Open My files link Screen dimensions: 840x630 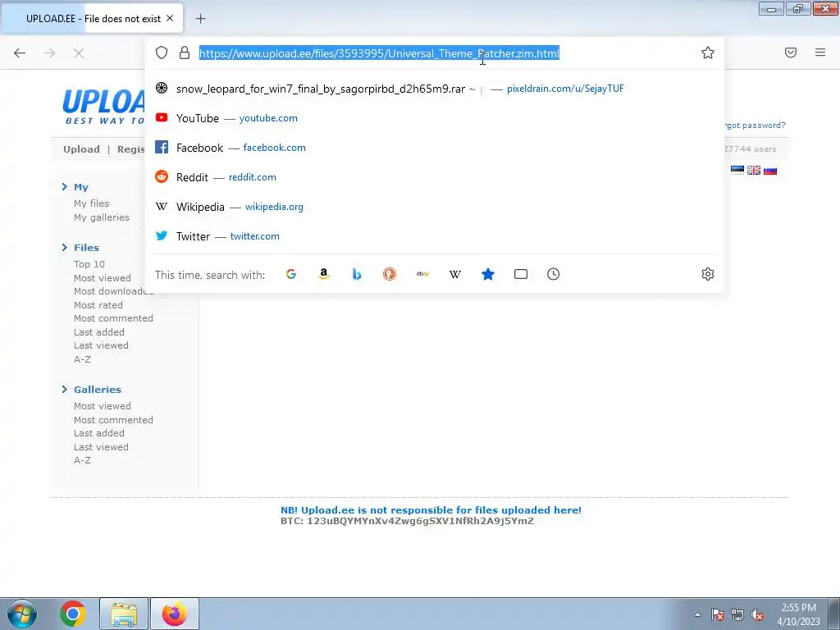click(92, 203)
